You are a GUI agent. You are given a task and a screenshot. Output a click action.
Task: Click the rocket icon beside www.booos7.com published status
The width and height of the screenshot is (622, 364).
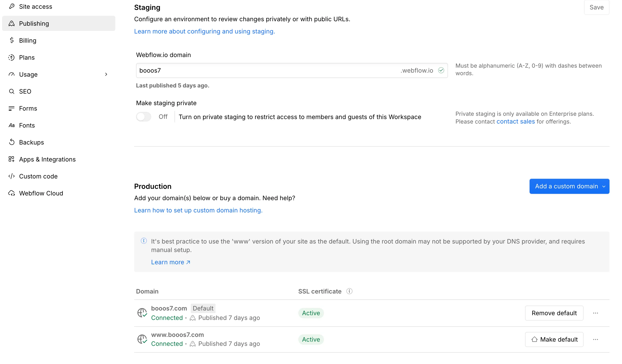pyautogui.click(x=193, y=344)
